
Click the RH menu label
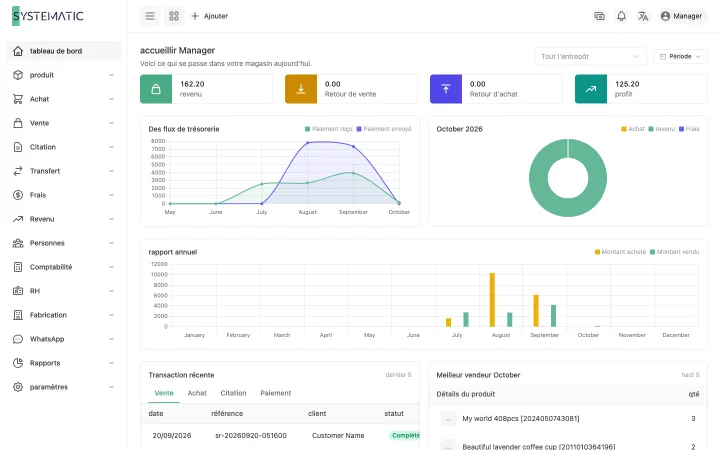tap(35, 291)
